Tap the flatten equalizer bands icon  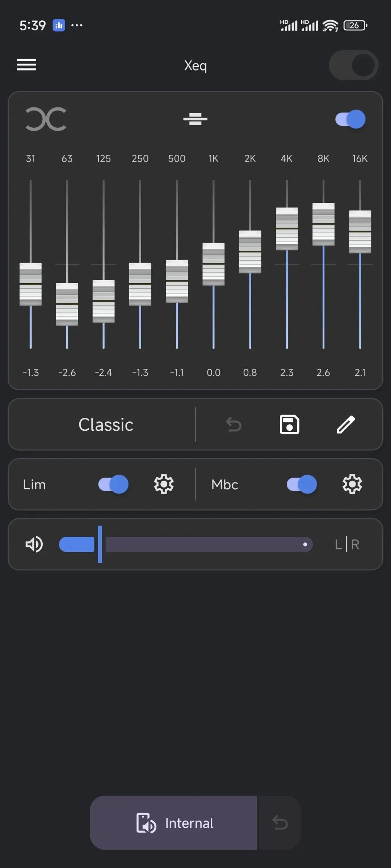point(195,119)
